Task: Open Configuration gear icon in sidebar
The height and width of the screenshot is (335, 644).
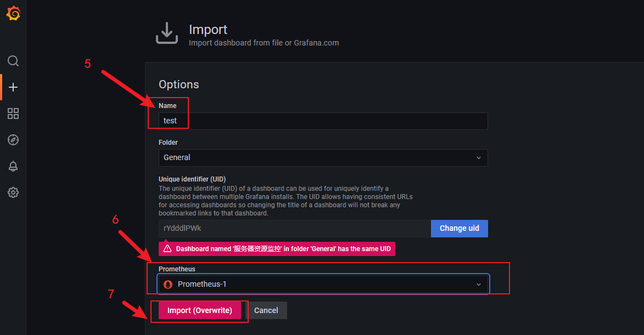Action: [13, 192]
